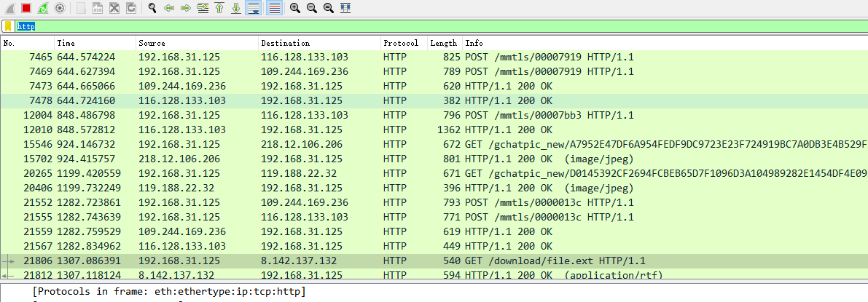Select packet number 7469
Screen dimensions: 868x302
434,71
